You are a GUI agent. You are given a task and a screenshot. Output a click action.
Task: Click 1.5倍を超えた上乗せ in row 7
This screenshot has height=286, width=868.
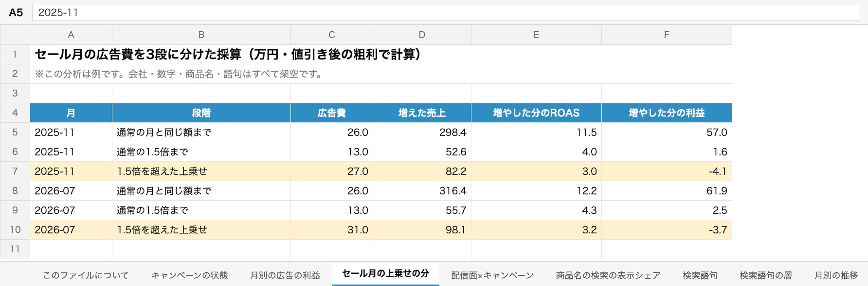tap(201, 172)
